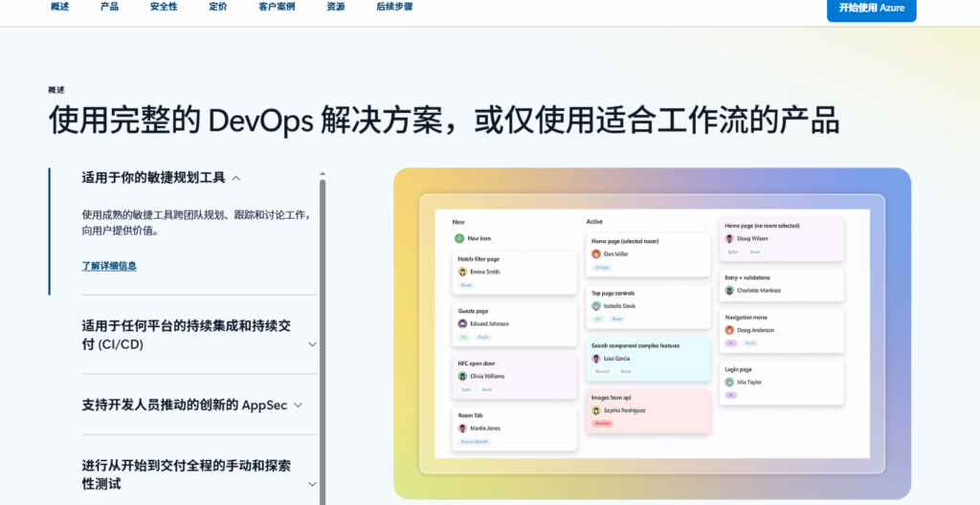Click the scrollbar up arrow in accordion
The width and height of the screenshot is (980, 505).
pyautogui.click(x=323, y=174)
